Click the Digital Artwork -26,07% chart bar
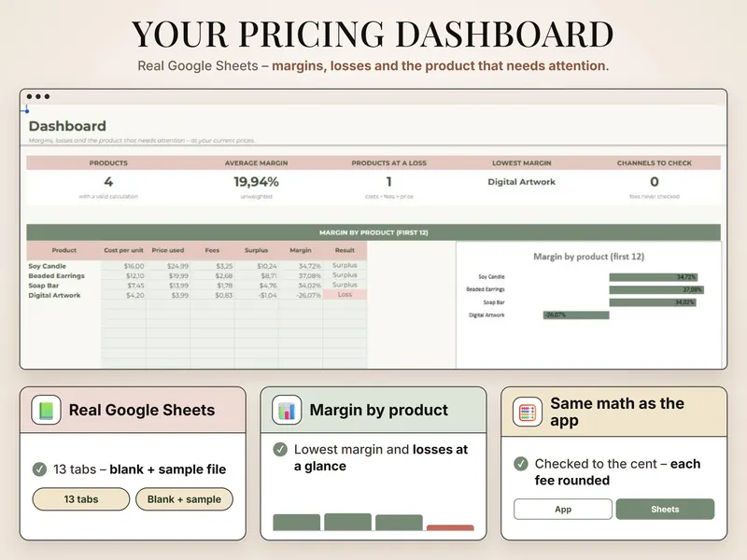Screen dimensions: 747x560 pos(576,315)
